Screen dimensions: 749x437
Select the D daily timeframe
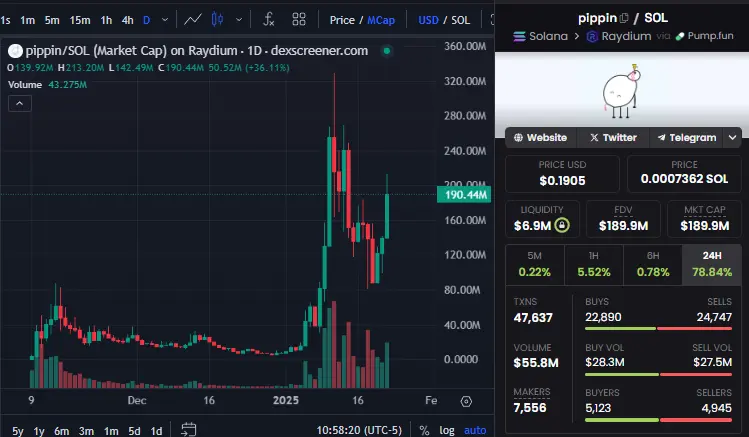tap(147, 20)
